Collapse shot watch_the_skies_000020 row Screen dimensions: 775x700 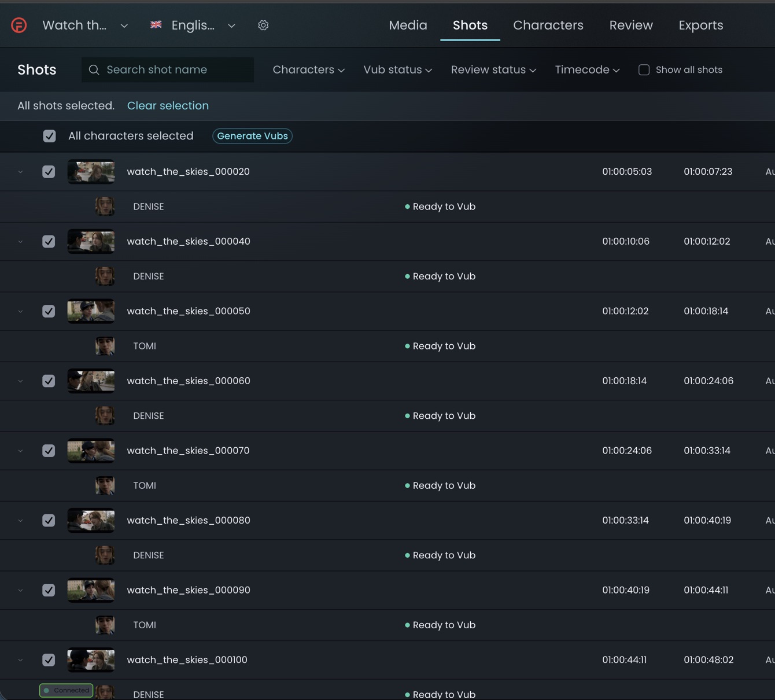[x=20, y=172]
